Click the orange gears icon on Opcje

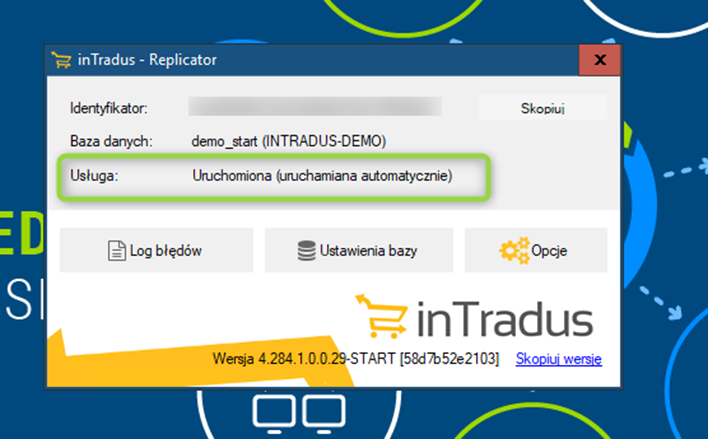click(x=514, y=250)
